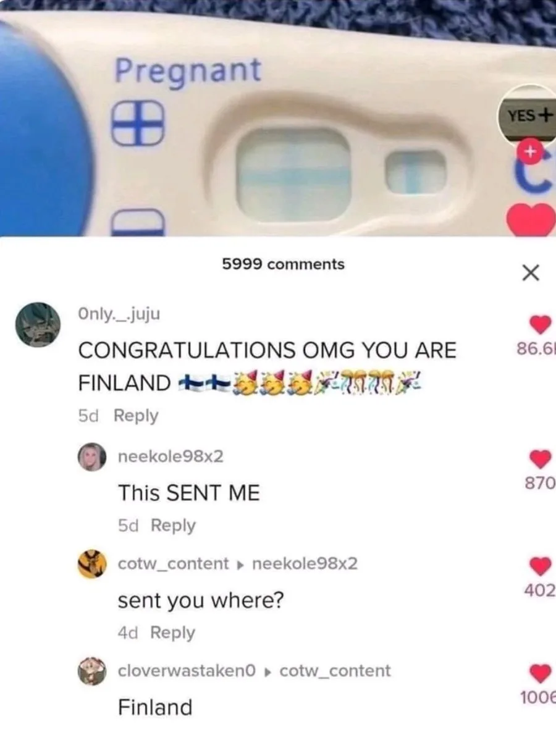Like cloverwastaken0's "Finland" comment
This screenshot has height=756, width=556.
540,673
